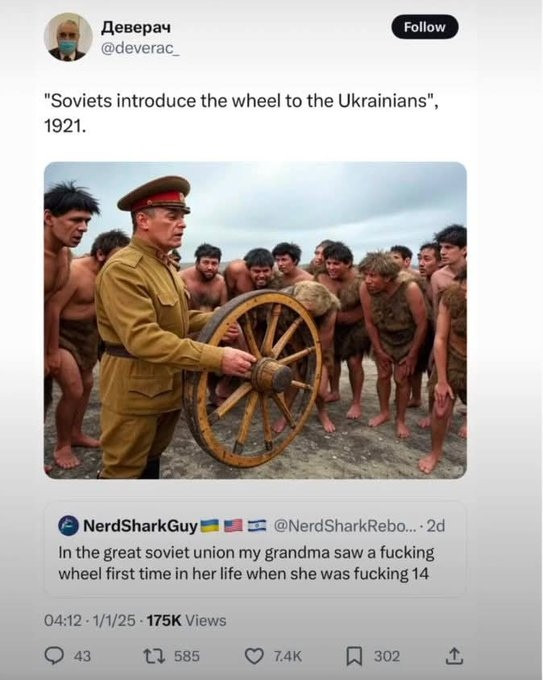Image resolution: width=543 pixels, height=680 pixels.
Task: View the 175K Views analytics
Action: (186, 621)
